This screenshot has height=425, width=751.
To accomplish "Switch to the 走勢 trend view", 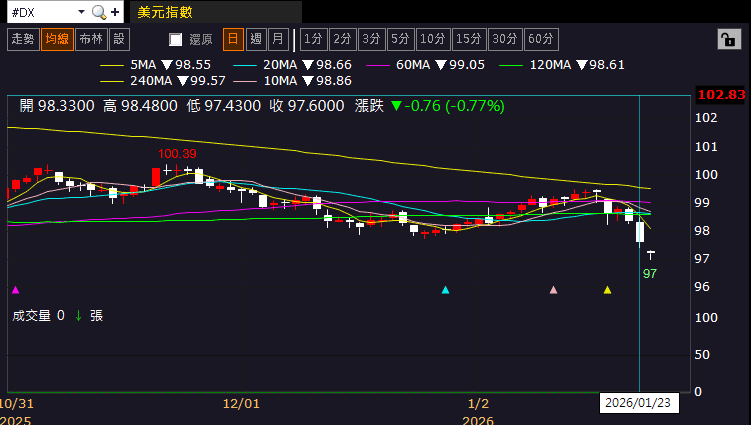I will tap(23, 39).
